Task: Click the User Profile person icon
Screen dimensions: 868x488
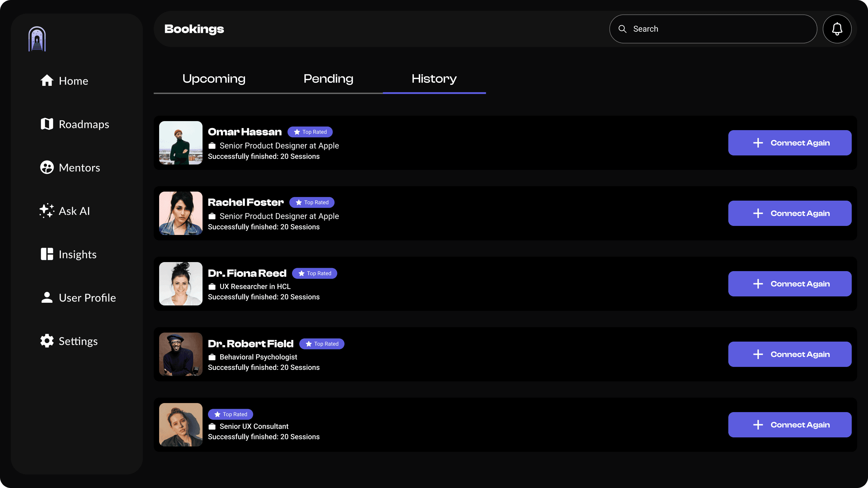Action: [47, 297]
